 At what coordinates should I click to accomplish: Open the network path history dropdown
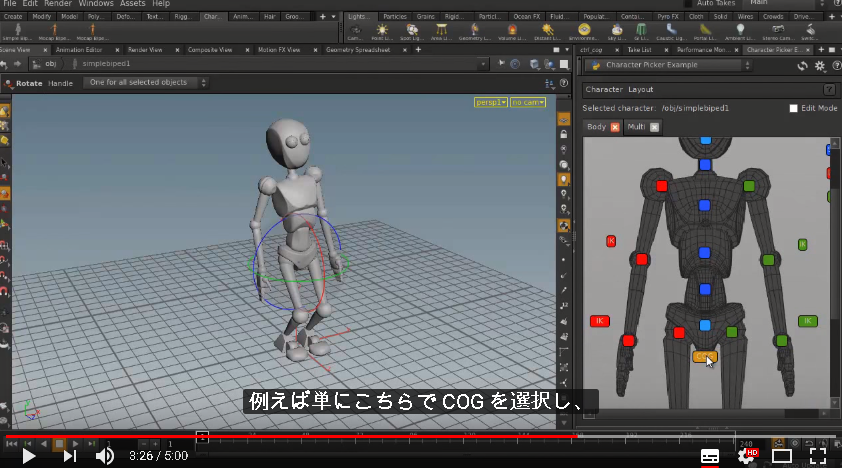483,64
